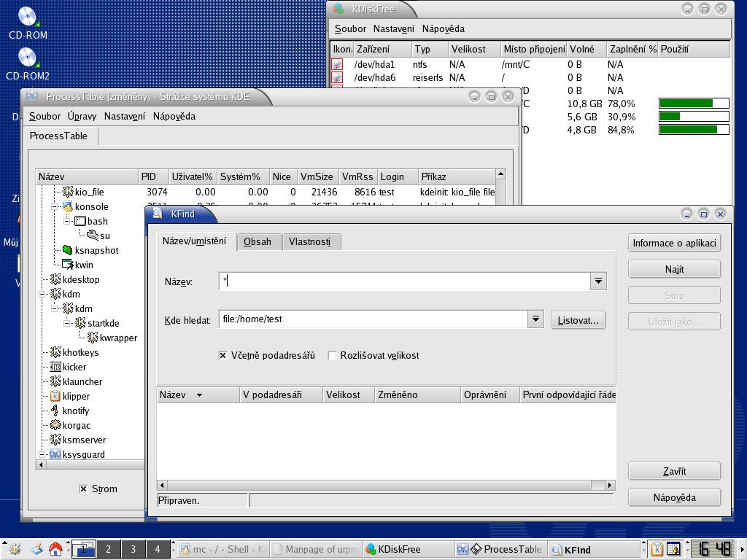Collapse the nested kdm tree node

[54, 308]
